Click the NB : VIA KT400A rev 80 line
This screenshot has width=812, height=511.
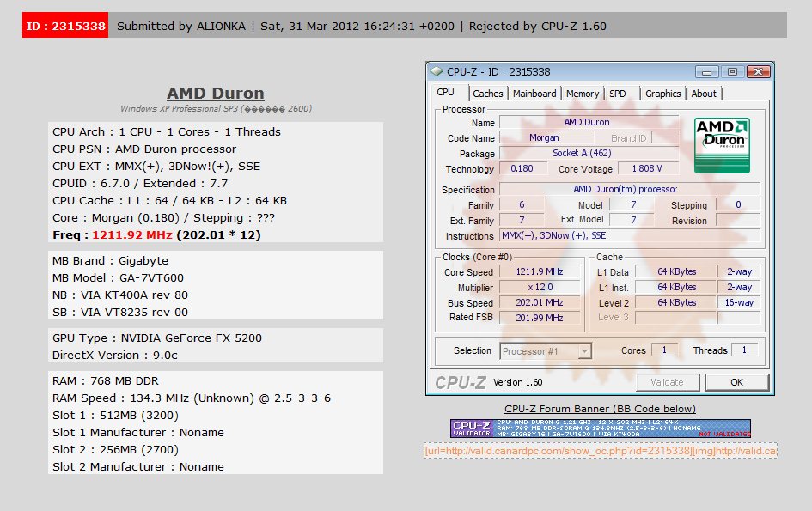pos(120,295)
